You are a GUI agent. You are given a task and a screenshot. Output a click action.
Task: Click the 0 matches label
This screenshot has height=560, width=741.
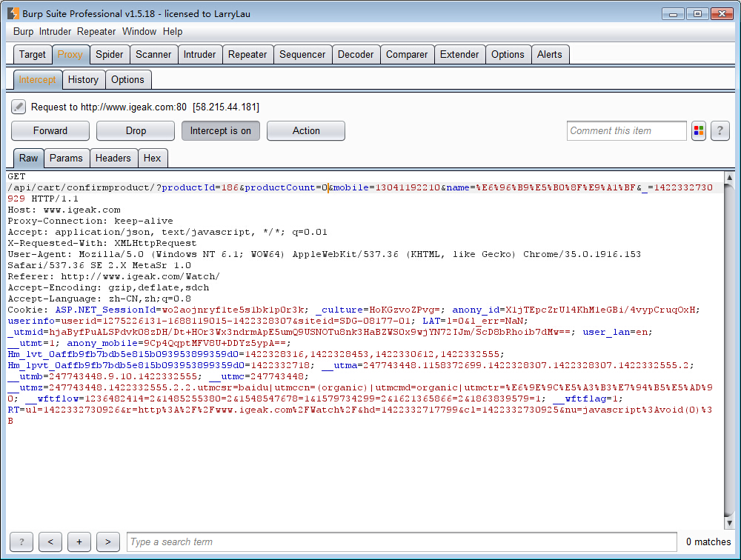click(x=708, y=542)
